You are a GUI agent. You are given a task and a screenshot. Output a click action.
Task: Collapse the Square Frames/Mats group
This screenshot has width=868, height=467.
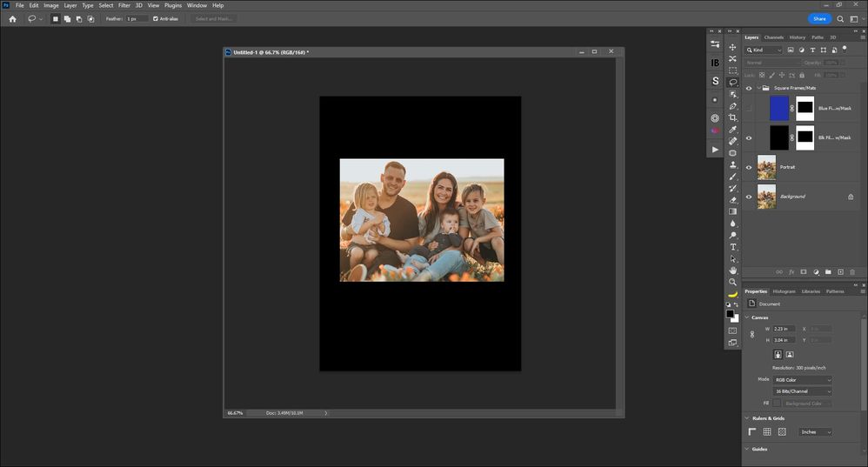point(758,88)
